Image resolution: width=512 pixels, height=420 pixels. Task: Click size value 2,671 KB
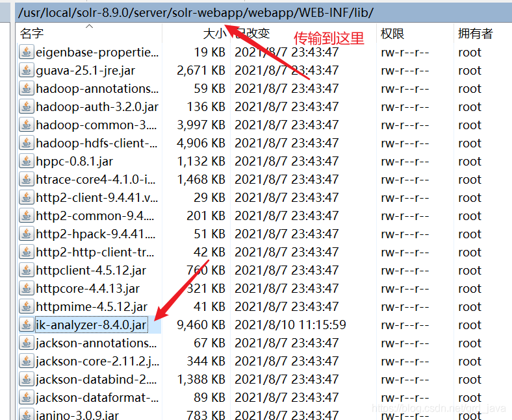click(x=201, y=71)
